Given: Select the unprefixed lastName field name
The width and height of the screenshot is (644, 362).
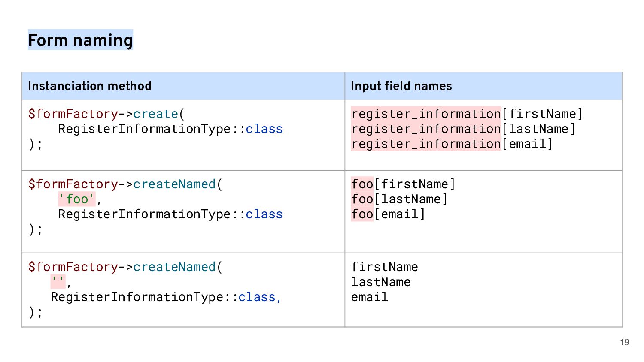Looking at the screenshot, I should coord(381,282).
